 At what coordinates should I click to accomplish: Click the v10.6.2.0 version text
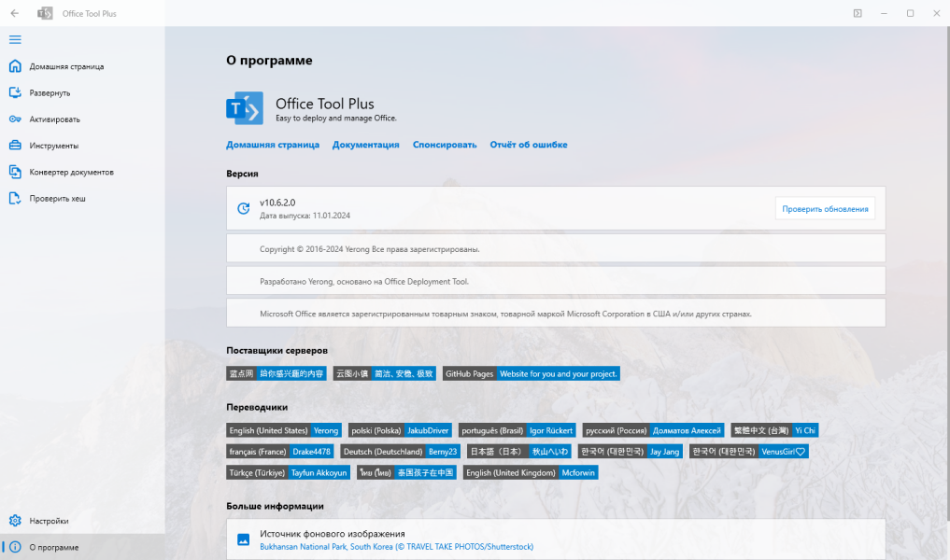(277, 203)
